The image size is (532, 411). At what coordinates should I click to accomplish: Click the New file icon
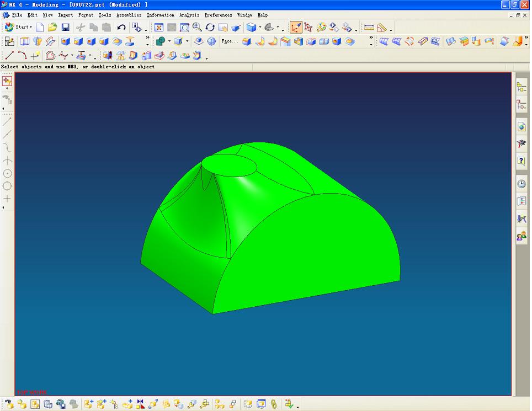coord(40,27)
